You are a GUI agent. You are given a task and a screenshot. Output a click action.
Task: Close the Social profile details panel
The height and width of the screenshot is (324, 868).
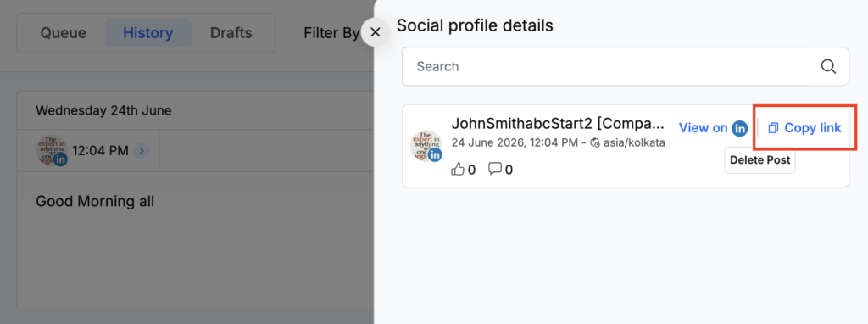coord(375,32)
